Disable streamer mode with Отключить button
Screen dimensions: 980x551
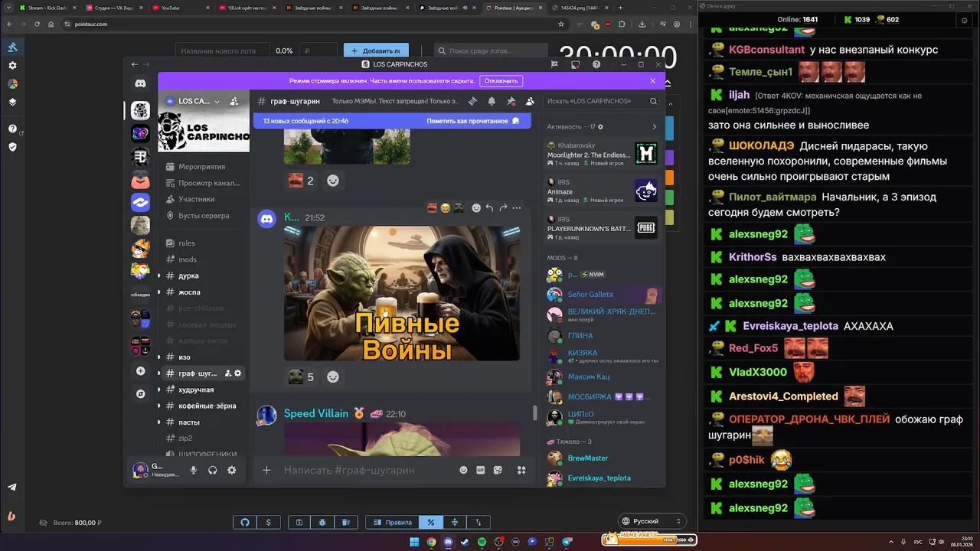click(501, 80)
